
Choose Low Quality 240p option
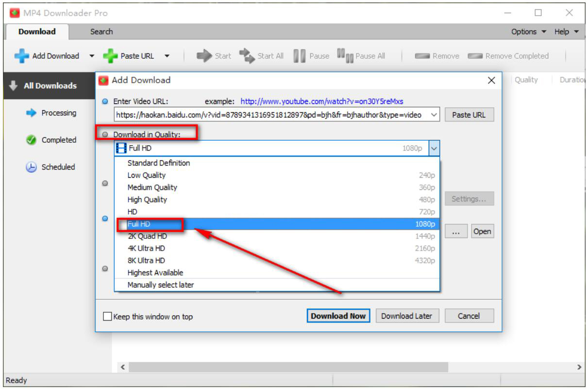click(x=277, y=175)
